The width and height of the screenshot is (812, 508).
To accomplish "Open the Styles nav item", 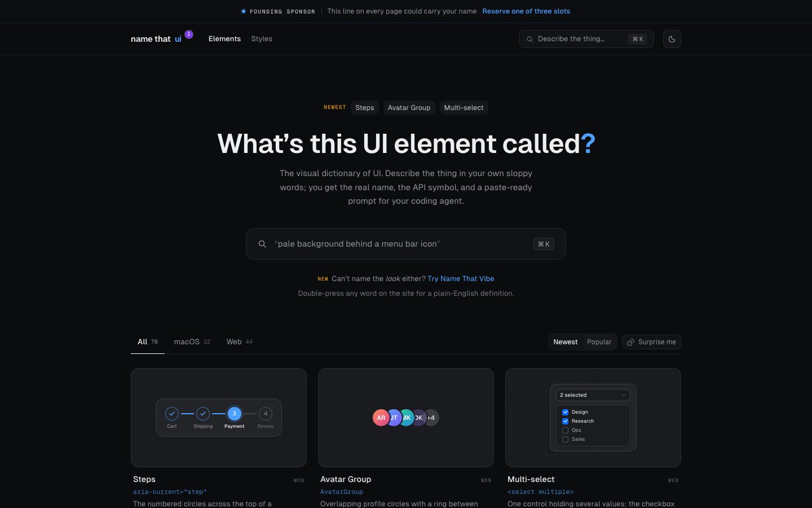I will 262,39.
